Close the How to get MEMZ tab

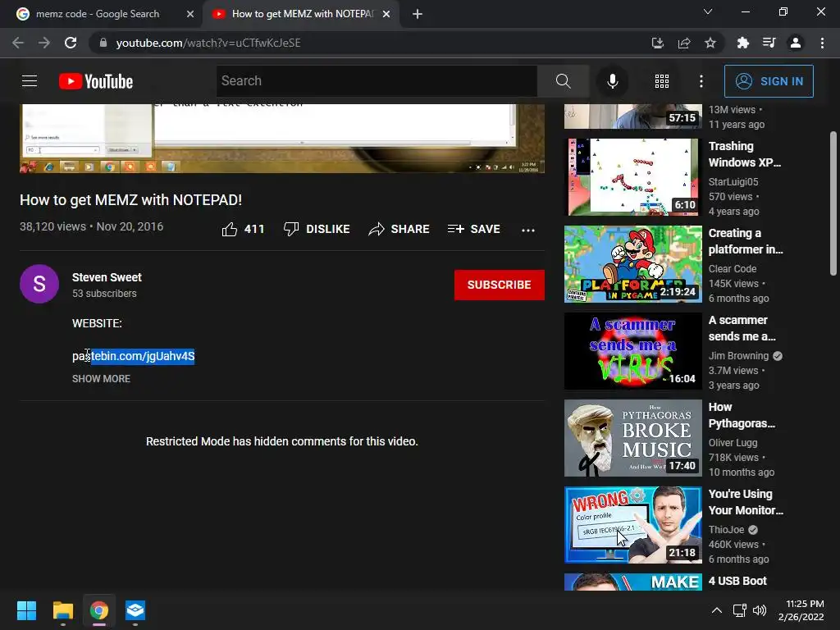pos(386,14)
